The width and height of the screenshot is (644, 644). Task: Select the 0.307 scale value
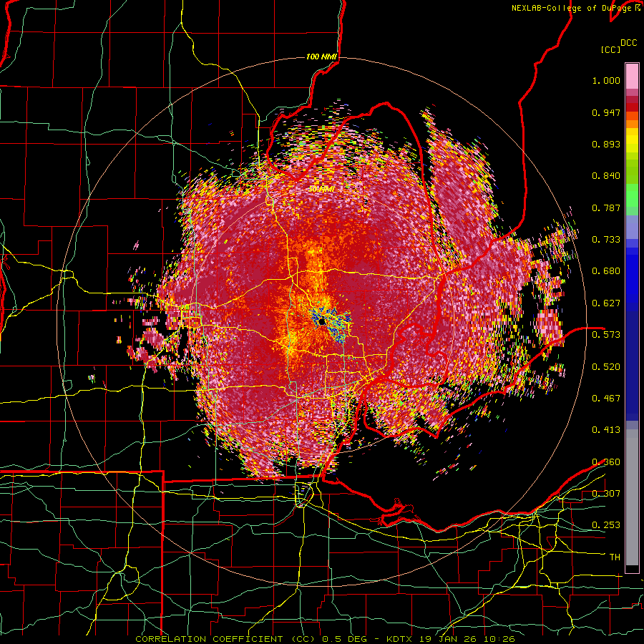tap(606, 493)
